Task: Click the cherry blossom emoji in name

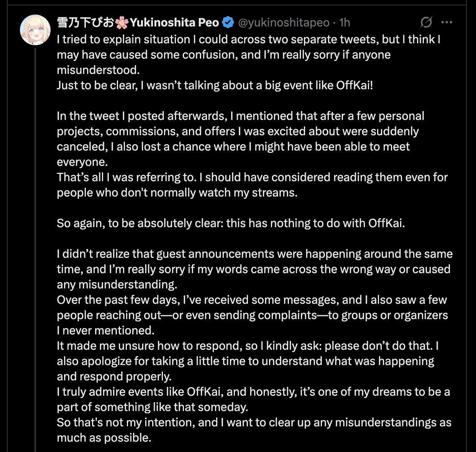Action: click(122, 23)
